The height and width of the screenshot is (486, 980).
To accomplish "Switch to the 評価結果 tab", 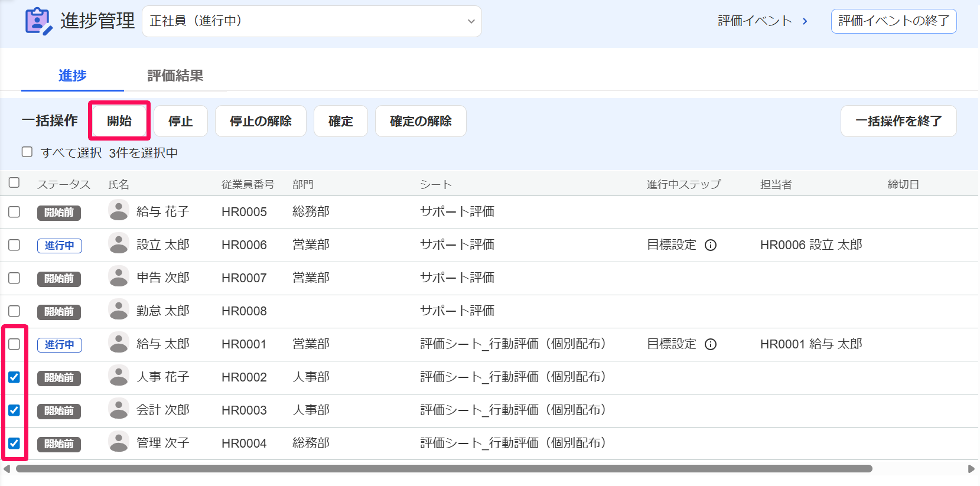I will [175, 76].
